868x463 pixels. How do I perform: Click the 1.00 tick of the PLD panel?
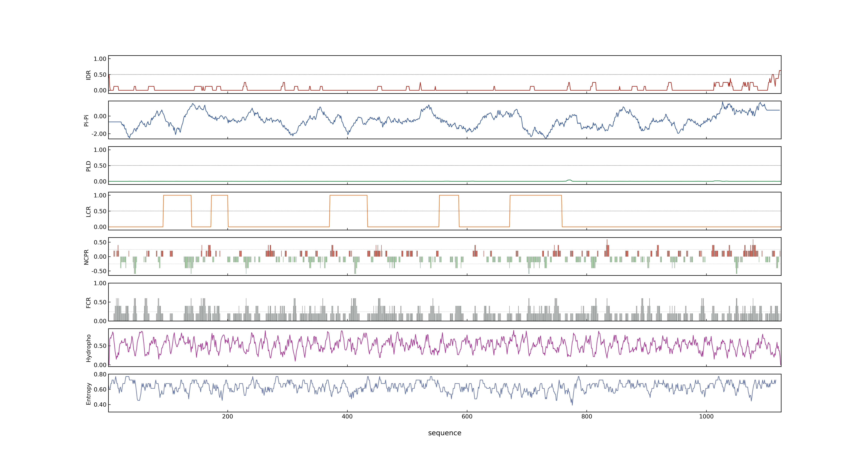click(x=100, y=150)
